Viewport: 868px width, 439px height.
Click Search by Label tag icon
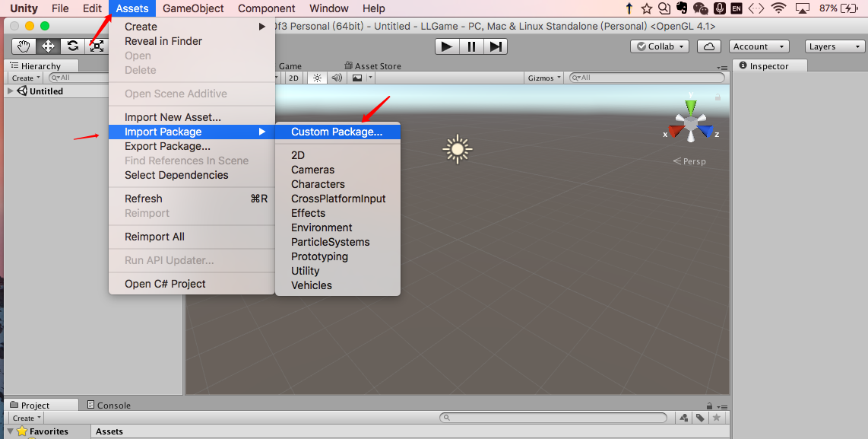(700, 418)
